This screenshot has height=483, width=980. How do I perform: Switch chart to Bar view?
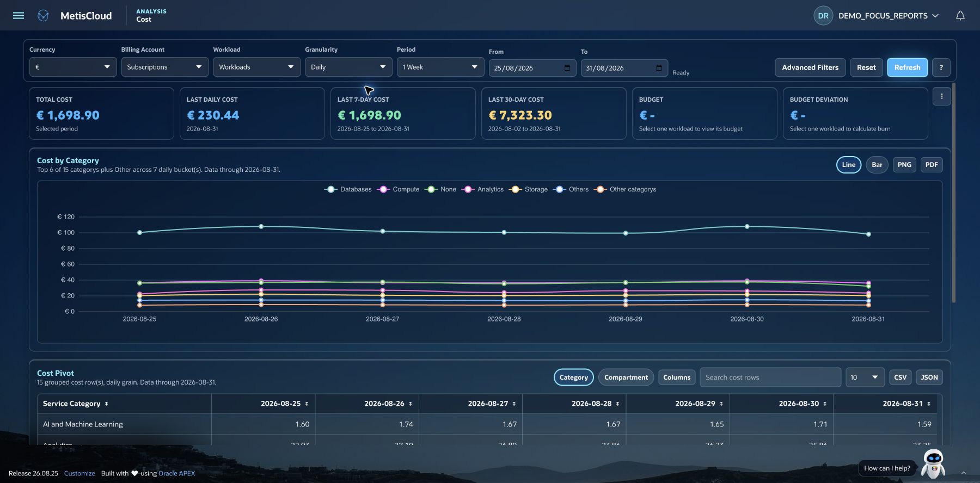point(877,165)
